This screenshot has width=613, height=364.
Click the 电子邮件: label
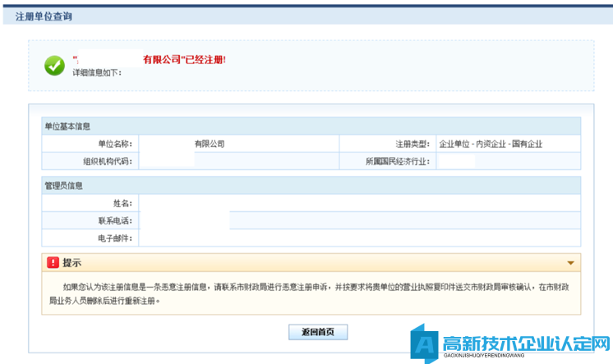click(115, 238)
